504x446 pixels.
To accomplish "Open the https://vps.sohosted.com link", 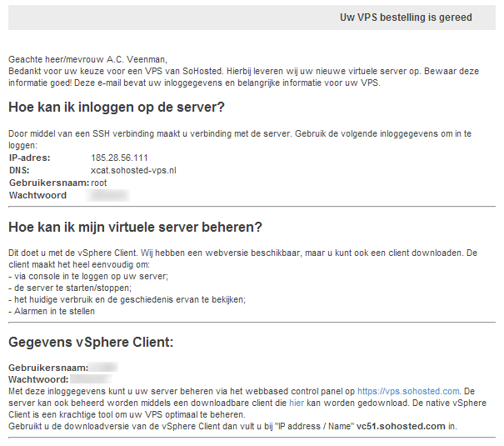I will pos(408,390).
